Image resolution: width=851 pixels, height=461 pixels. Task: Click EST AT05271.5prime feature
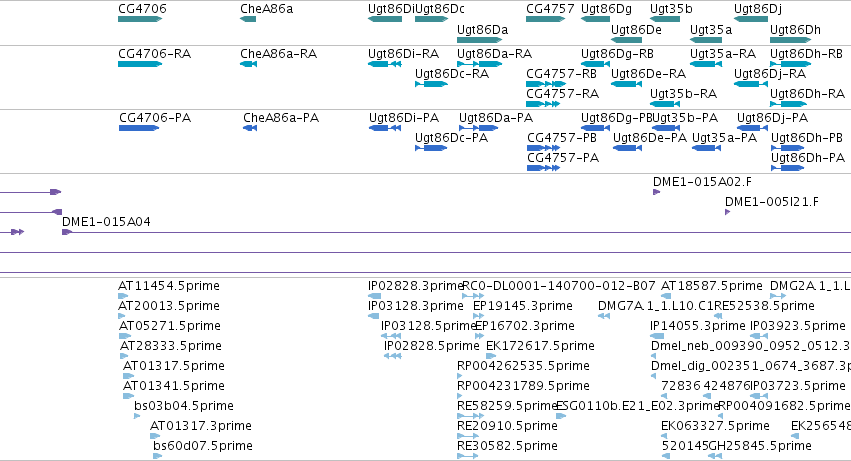coord(125,337)
